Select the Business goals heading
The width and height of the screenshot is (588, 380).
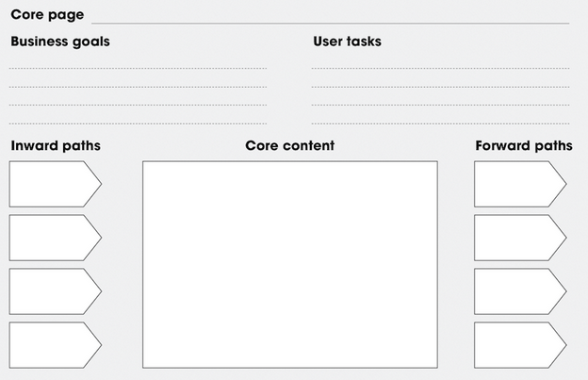[60, 41]
